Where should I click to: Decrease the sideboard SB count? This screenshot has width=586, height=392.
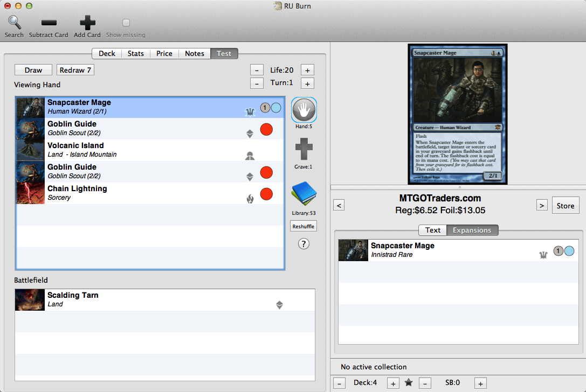coord(425,383)
